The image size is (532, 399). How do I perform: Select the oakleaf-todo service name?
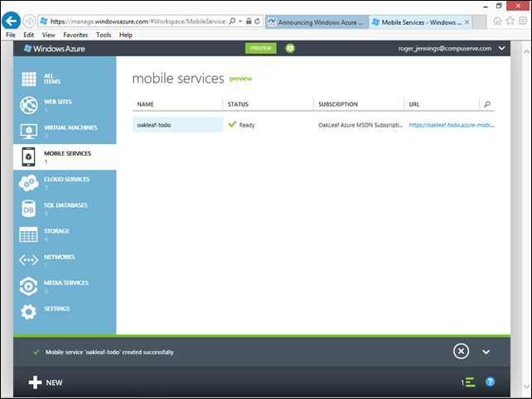point(154,125)
